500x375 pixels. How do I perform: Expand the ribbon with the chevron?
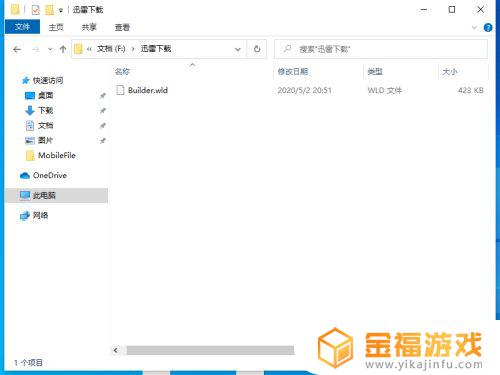[474, 27]
